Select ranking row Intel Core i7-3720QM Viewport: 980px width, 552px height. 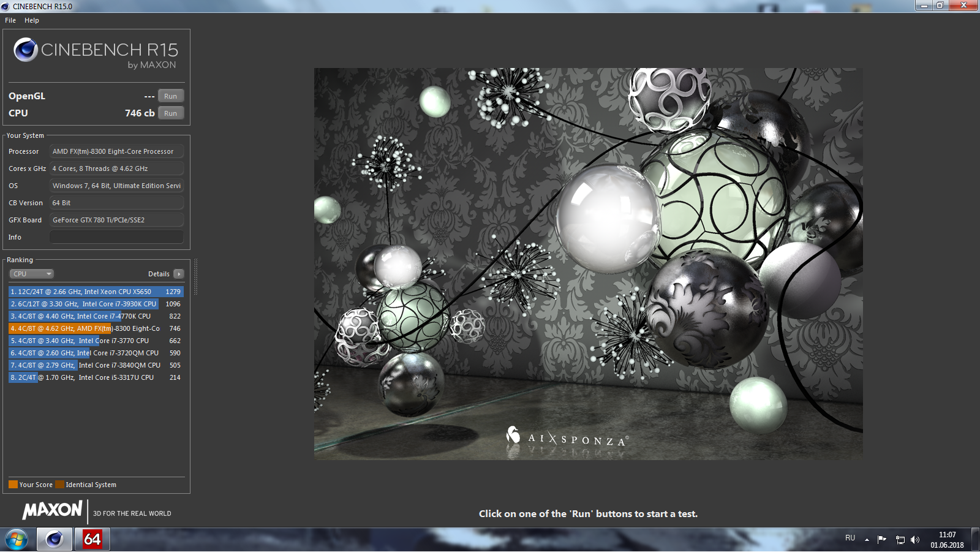[x=96, y=353]
